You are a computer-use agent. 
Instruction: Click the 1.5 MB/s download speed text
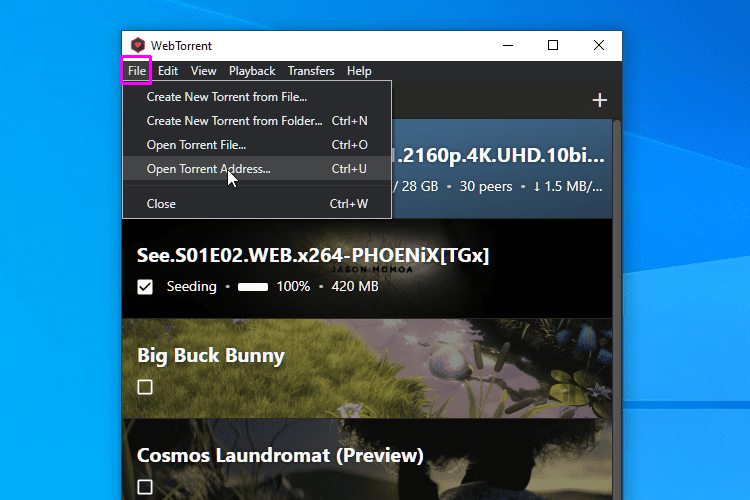(568, 186)
